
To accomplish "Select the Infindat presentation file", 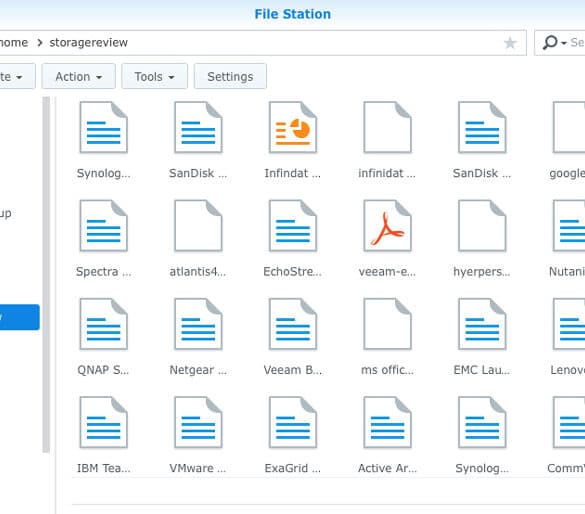I will tap(293, 127).
